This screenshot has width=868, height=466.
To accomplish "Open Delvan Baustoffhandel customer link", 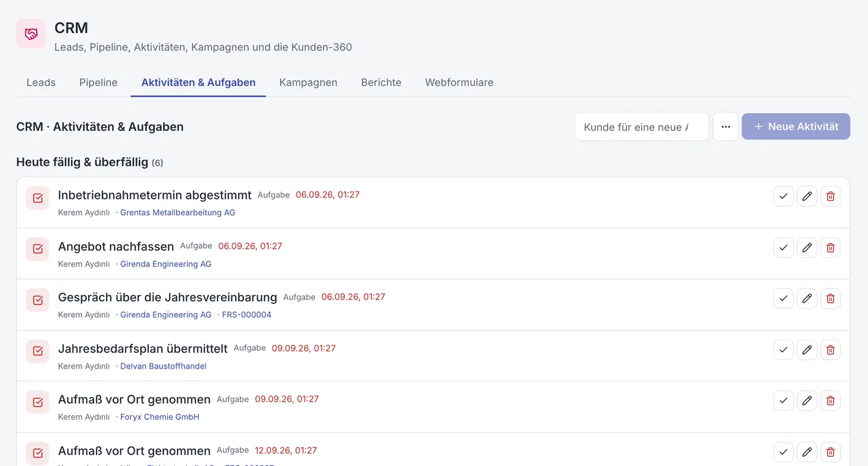I will 163,366.
